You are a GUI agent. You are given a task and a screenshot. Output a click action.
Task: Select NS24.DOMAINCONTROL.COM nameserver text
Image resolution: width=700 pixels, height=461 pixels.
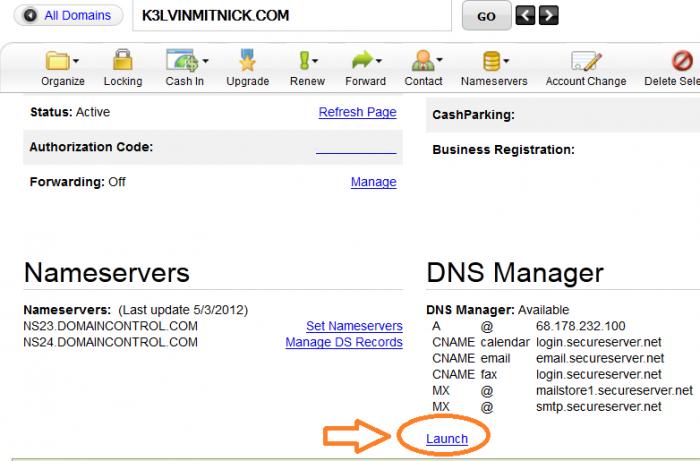[110, 342]
